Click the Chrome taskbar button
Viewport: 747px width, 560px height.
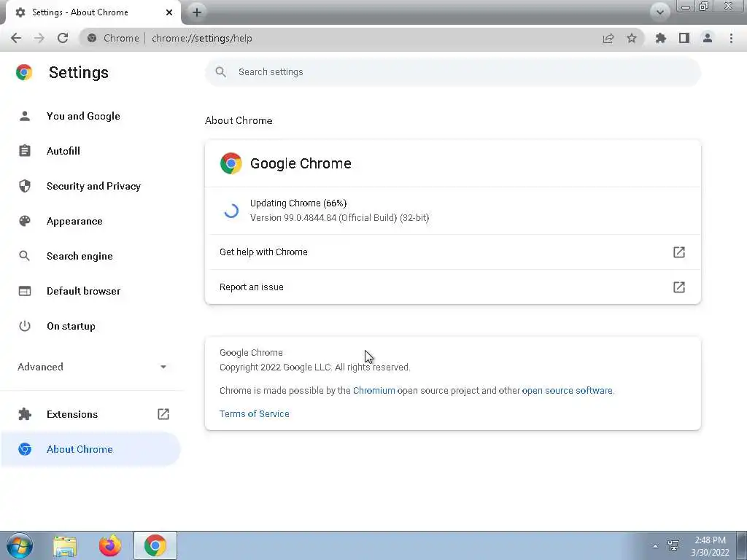[155, 545]
